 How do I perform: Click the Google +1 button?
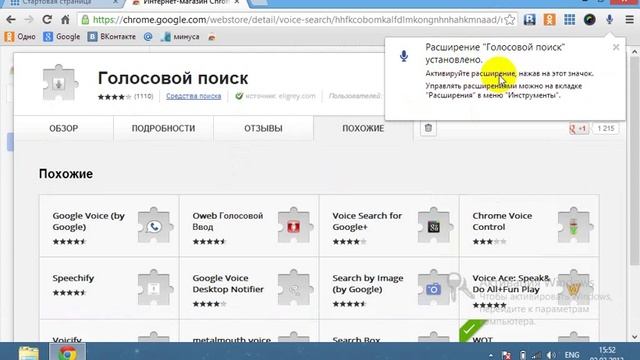(578, 129)
